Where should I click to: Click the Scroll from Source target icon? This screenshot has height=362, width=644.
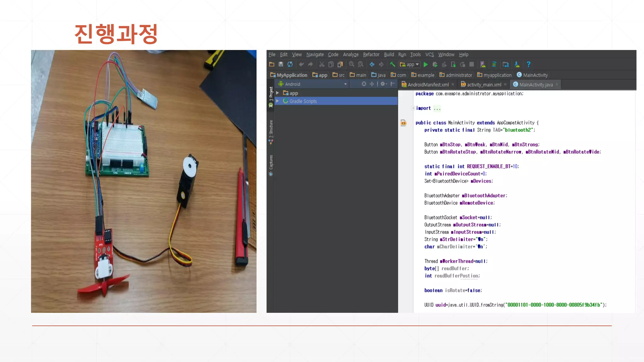pyautogui.click(x=364, y=84)
